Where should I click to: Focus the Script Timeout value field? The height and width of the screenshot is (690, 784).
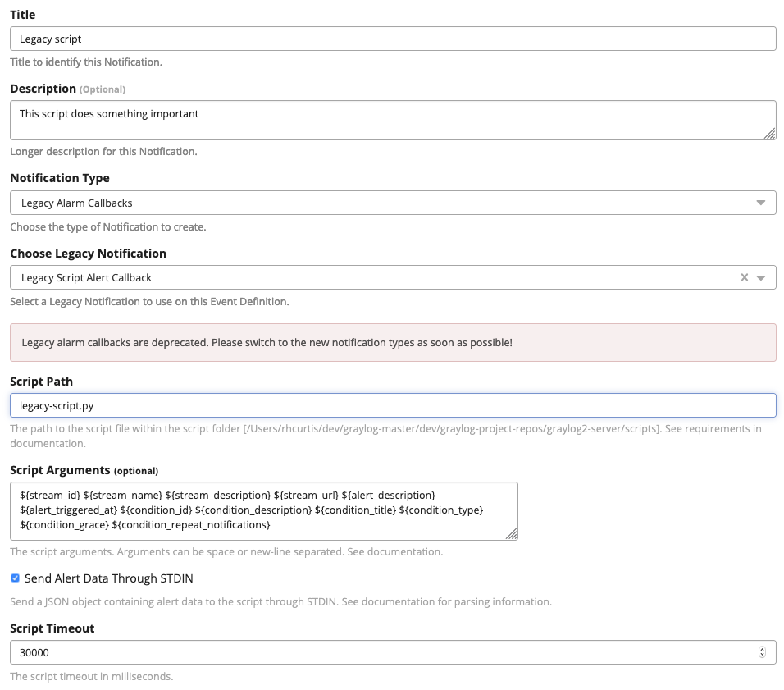click(385, 651)
